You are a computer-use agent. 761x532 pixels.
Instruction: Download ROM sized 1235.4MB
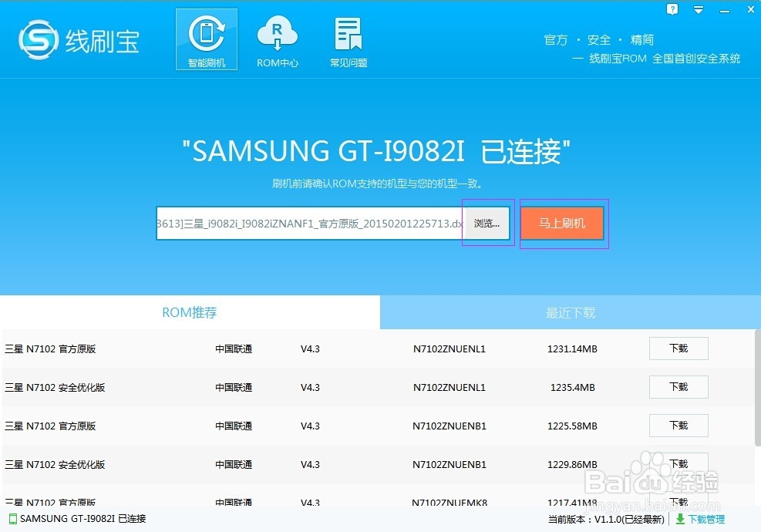(679, 387)
